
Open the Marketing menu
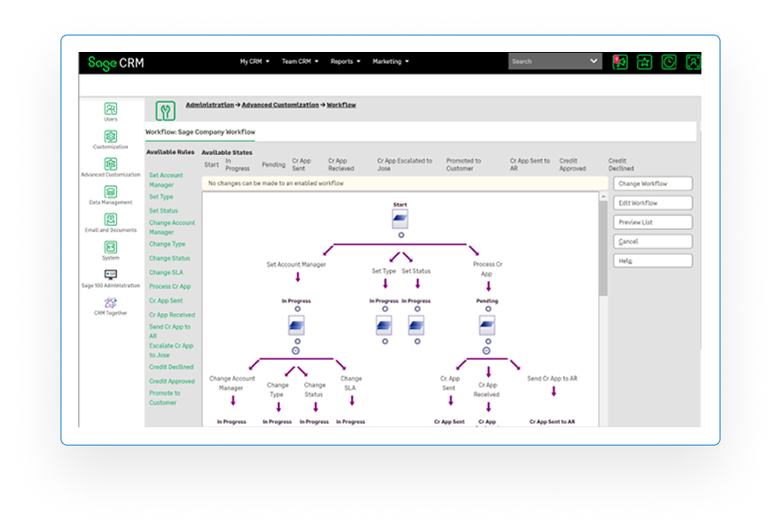tap(390, 61)
